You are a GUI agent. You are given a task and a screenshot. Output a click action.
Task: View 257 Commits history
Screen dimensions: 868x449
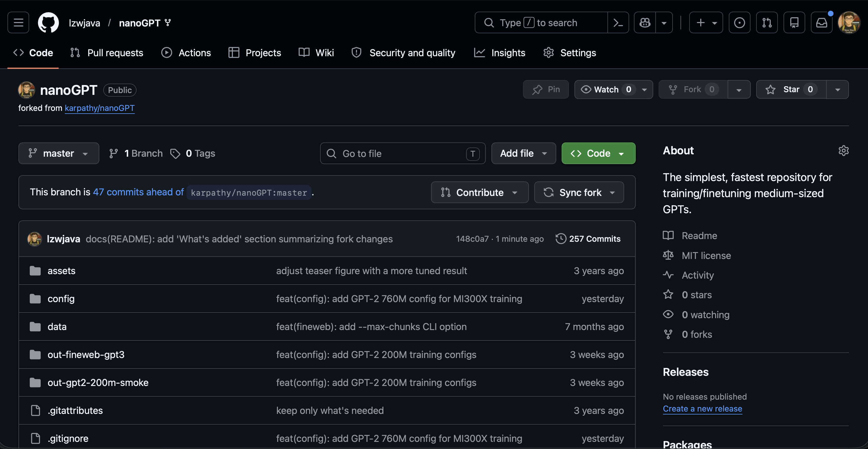click(x=588, y=238)
